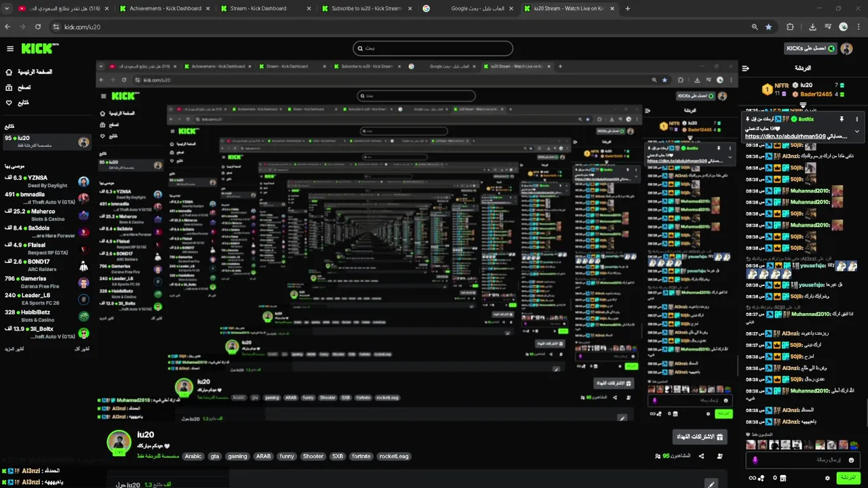Click the pencil edit icon

pyautogui.click(x=711, y=485)
